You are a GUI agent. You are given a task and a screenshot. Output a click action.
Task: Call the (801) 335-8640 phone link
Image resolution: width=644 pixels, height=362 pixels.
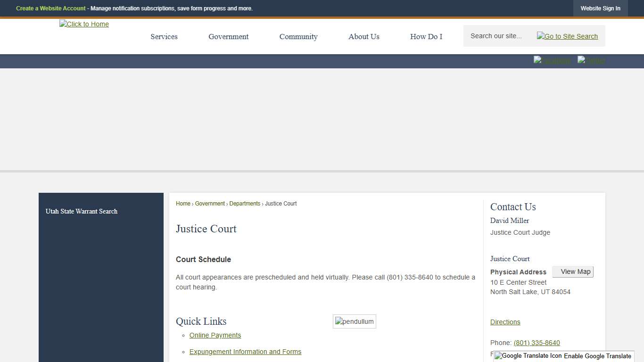click(x=537, y=343)
